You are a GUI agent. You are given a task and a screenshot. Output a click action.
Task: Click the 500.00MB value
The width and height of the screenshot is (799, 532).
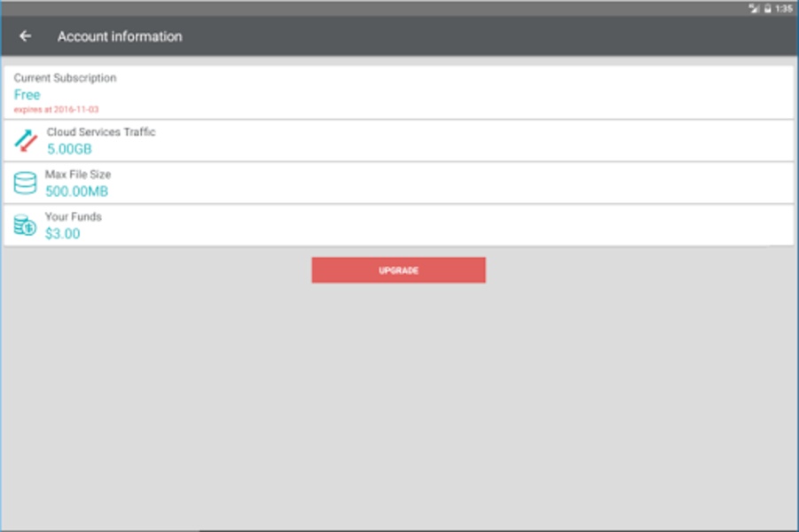point(77,192)
